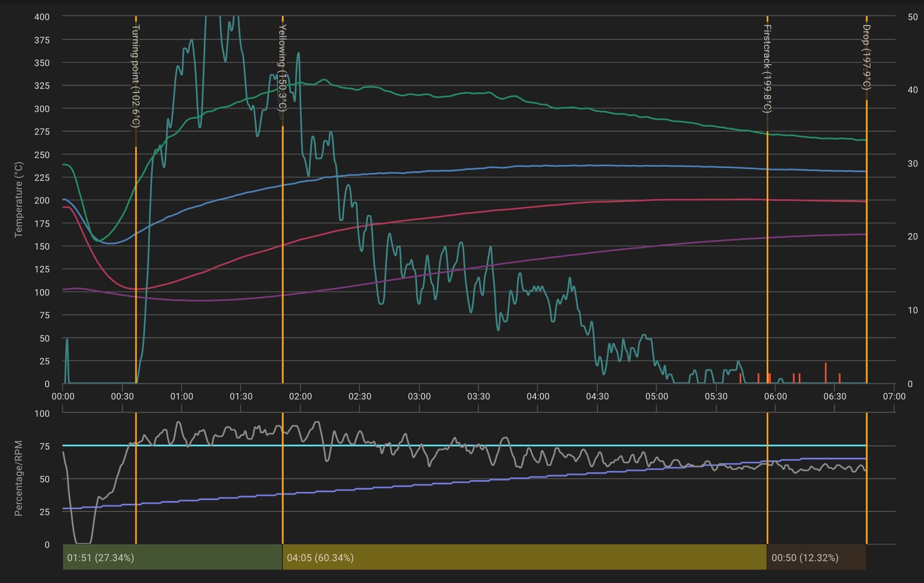
Task: Click the 50 label on right axis top
Action: click(x=912, y=17)
